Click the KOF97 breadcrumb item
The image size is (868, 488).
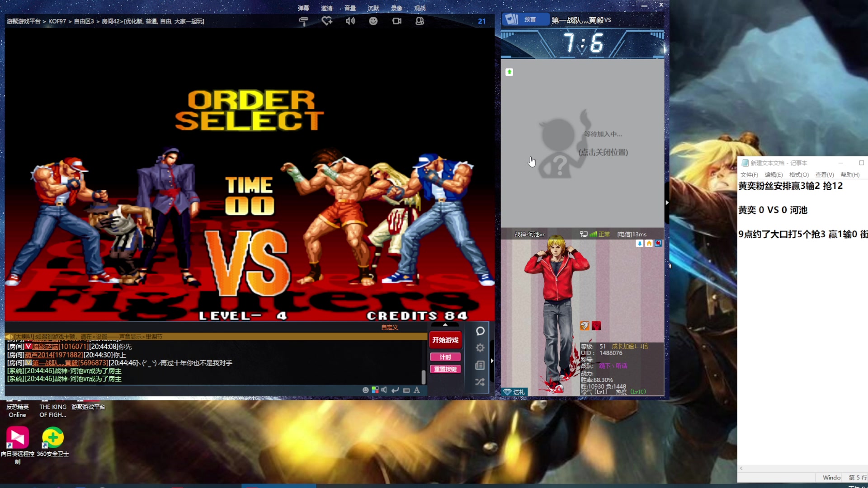(57, 21)
